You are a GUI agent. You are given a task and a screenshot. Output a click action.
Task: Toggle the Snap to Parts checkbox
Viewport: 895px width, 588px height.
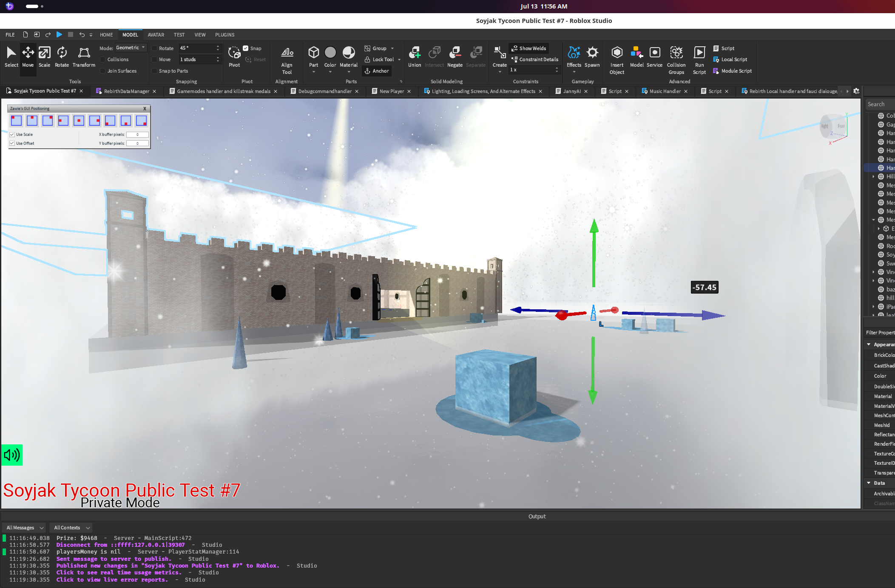click(154, 71)
